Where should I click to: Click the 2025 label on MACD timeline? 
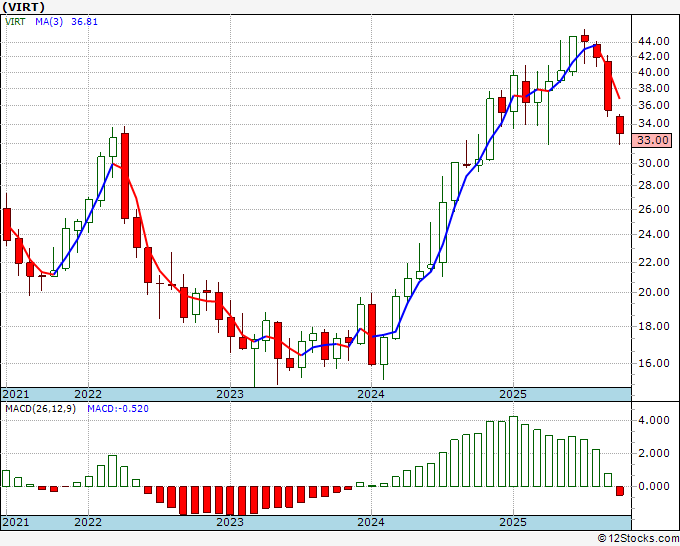click(x=513, y=522)
